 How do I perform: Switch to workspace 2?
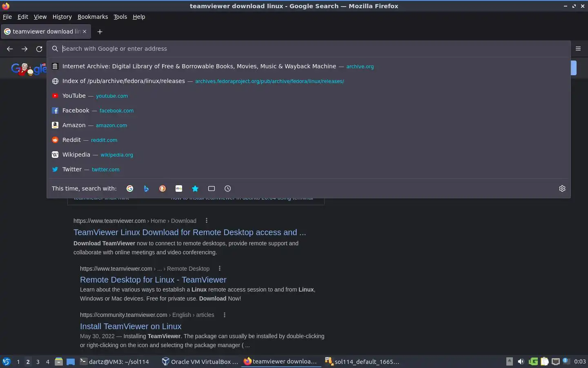pos(28,361)
